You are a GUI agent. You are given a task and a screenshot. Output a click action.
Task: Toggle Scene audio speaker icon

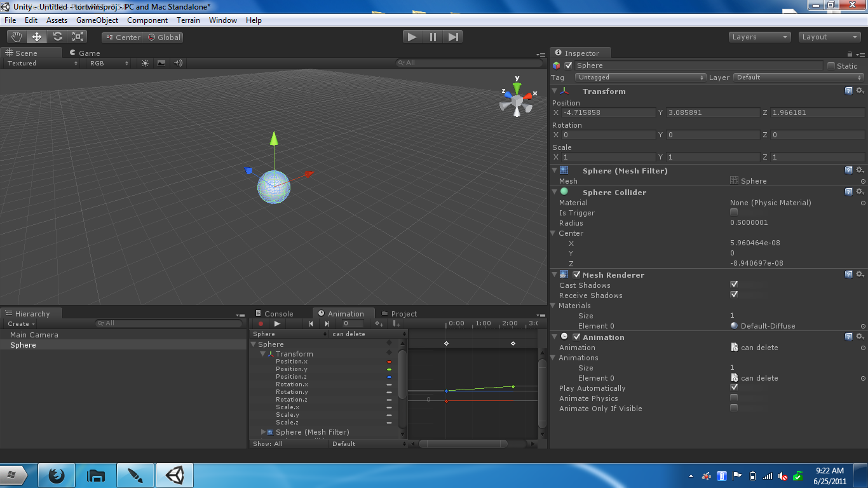click(178, 63)
